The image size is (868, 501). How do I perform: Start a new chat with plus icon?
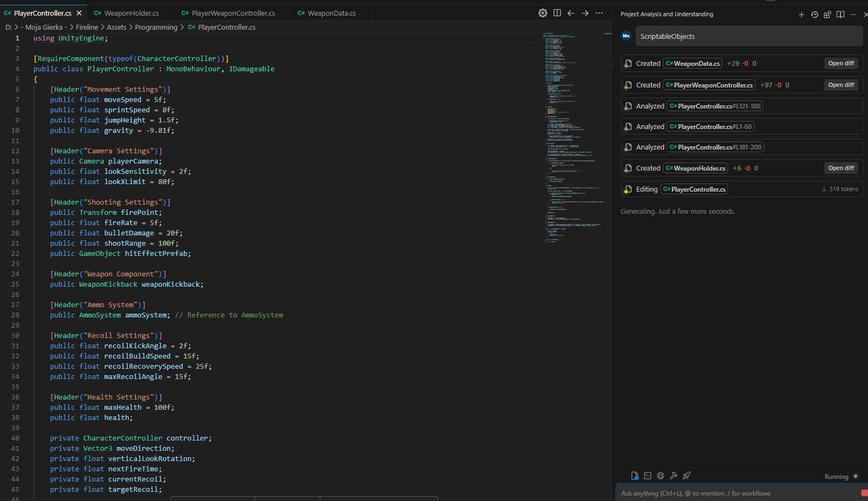(802, 15)
